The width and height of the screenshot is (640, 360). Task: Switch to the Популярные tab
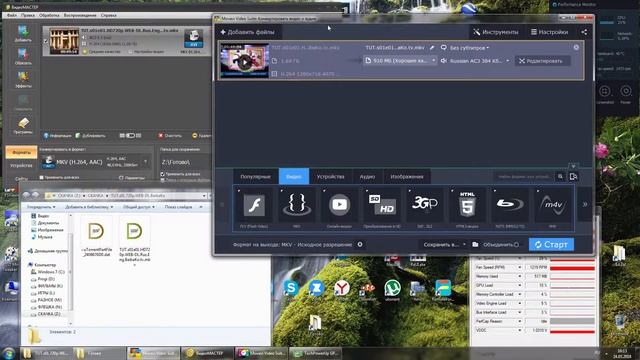tap(256, 177)
